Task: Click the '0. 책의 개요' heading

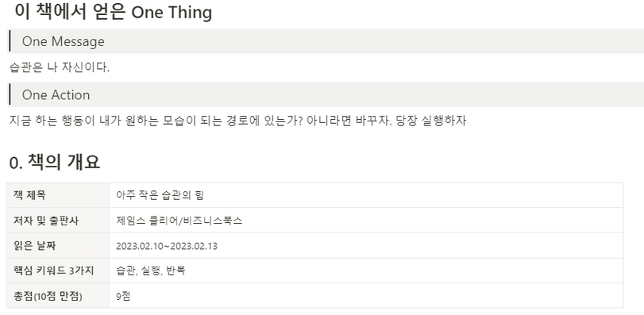Action: tap(55, 163)
